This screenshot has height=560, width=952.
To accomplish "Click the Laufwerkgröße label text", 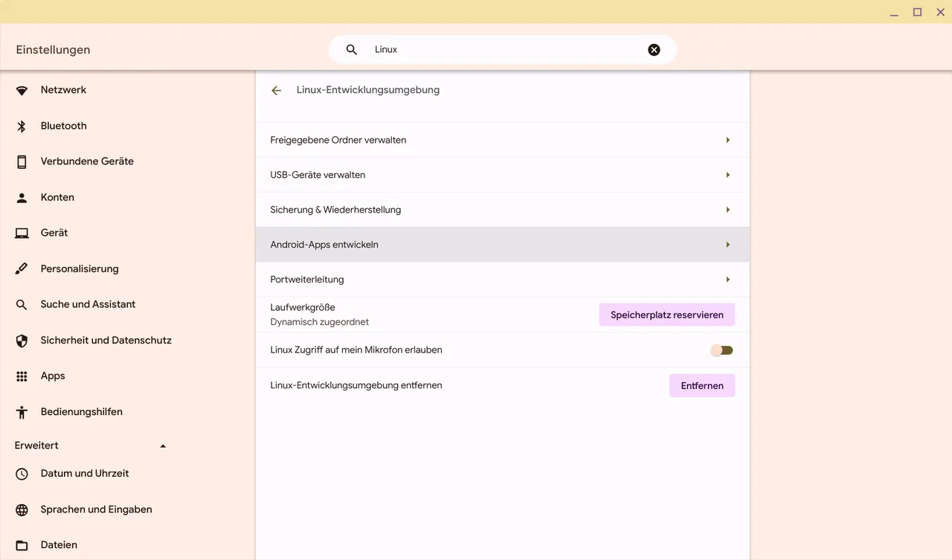I will click(303, 308).
